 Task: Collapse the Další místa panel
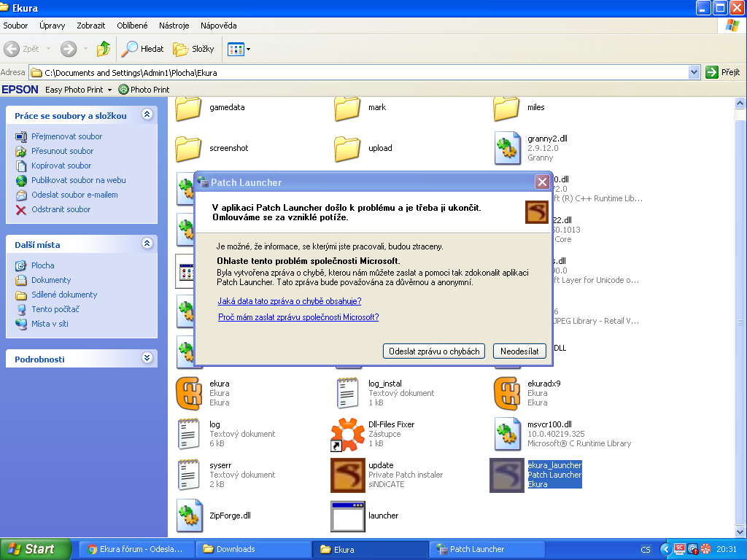[x=147, y=244]
